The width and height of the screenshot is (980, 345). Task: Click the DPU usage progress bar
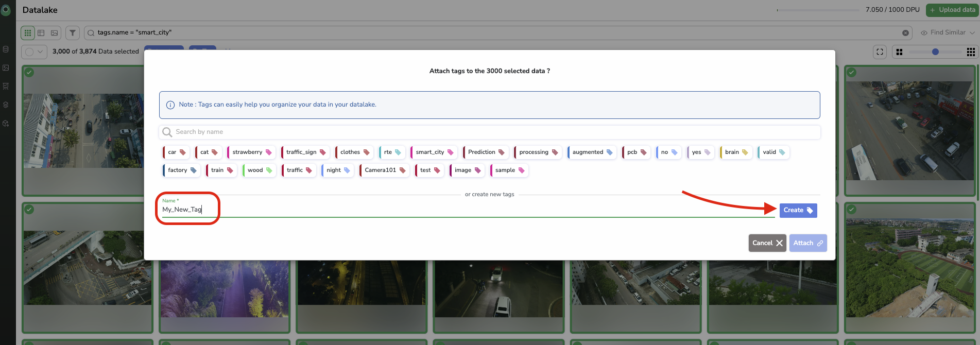click(x=818, y=10)
